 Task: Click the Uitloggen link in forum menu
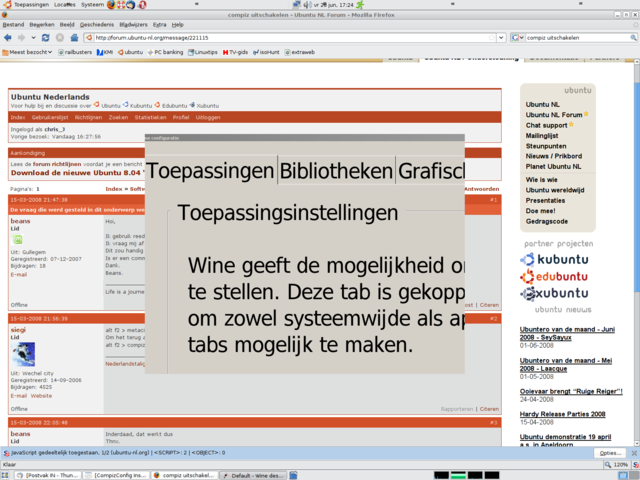coord(208,117)
